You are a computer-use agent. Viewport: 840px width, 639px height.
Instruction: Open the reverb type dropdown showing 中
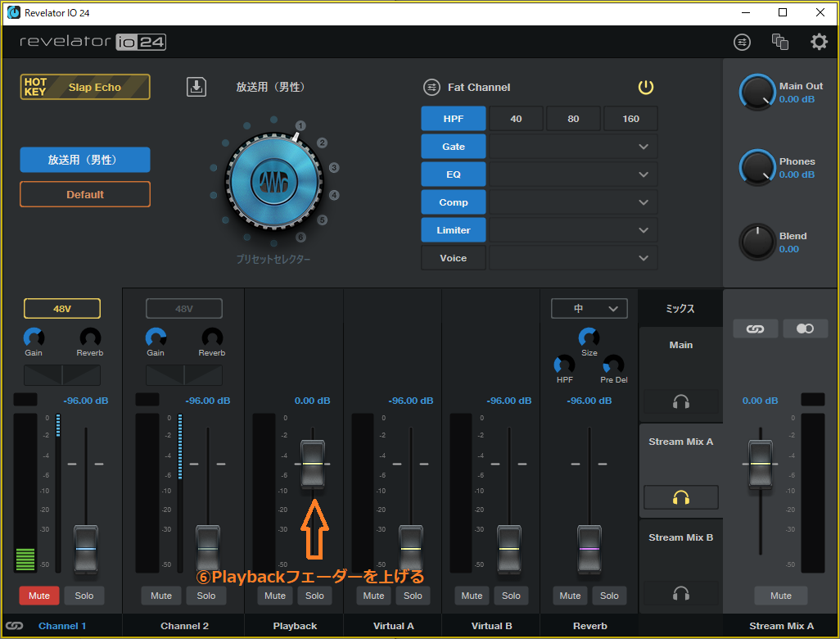tap(589, 309)
